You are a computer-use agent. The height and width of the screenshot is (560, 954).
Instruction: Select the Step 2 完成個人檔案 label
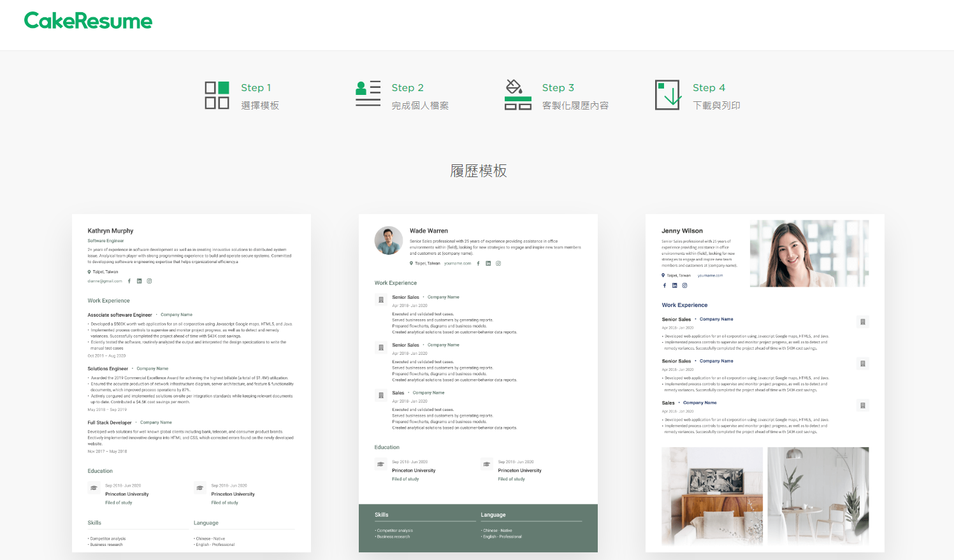pos(420,105)
